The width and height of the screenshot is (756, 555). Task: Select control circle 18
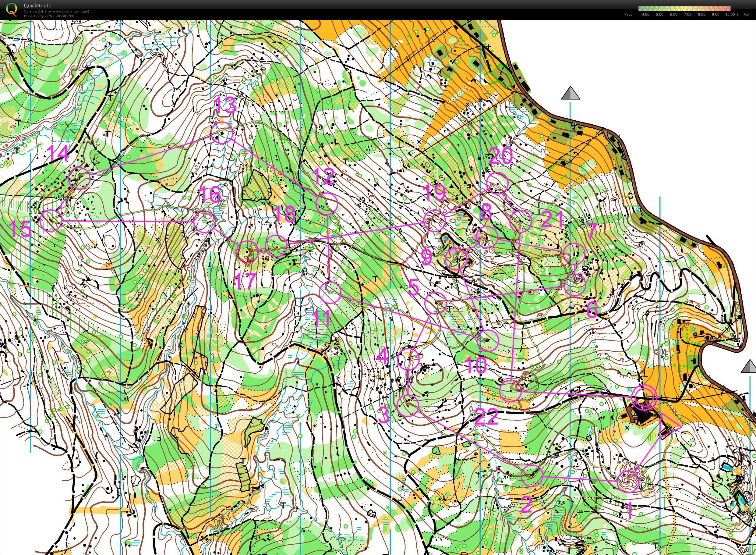(x=276, y=246)
